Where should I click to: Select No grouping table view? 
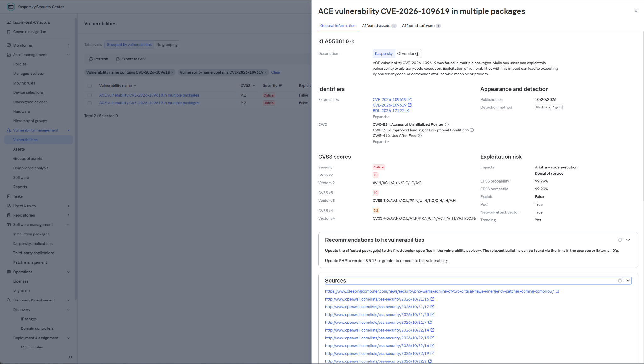coord(167,45)
